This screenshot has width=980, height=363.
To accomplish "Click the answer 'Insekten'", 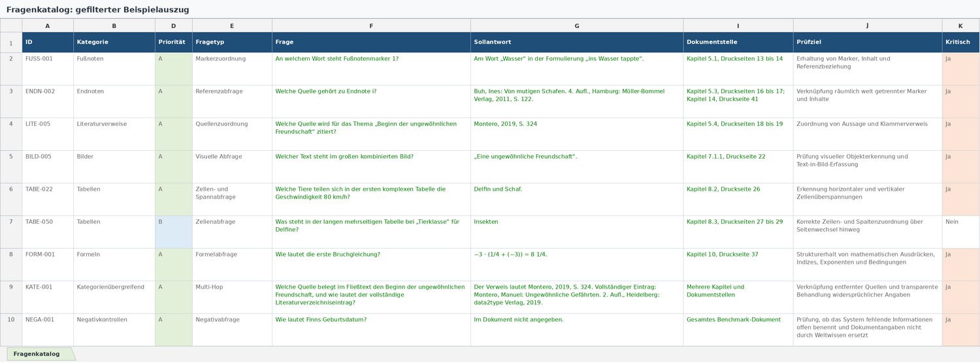I will [577, 232].
